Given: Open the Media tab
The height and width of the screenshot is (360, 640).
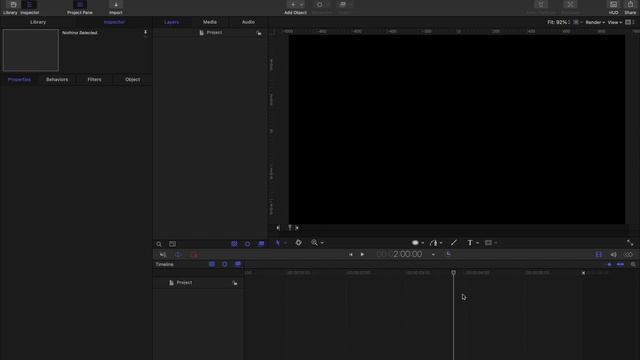Looking at the screenshot, I should coord(210,22).
